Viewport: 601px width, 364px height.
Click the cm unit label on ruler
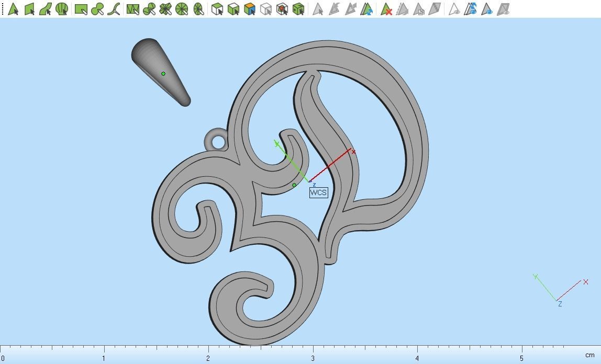pos(590,355)
